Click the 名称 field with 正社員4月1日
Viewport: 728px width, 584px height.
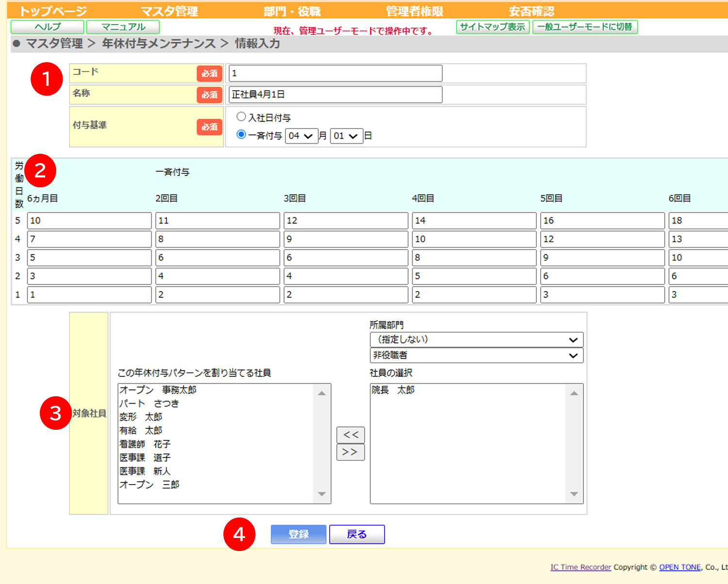click(x=335, y=95)
